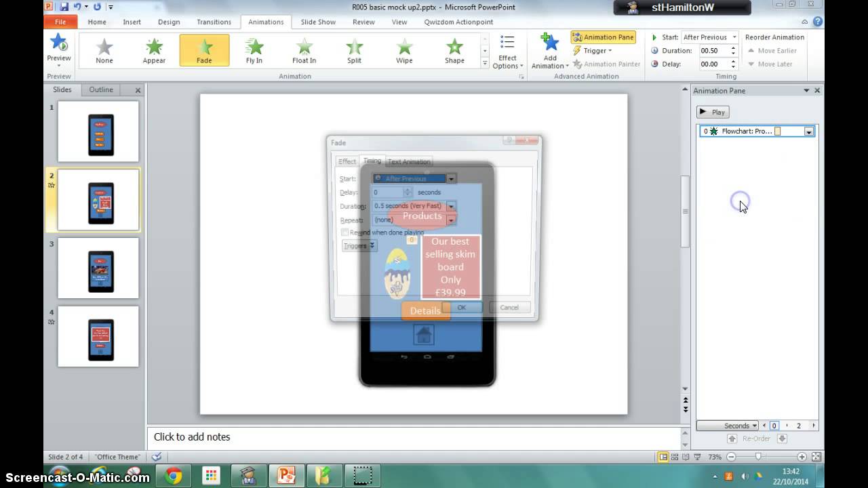Open the Trigger dropdown in ribbon
This screenshot has height=488, width=868.
tap(593, 50)
